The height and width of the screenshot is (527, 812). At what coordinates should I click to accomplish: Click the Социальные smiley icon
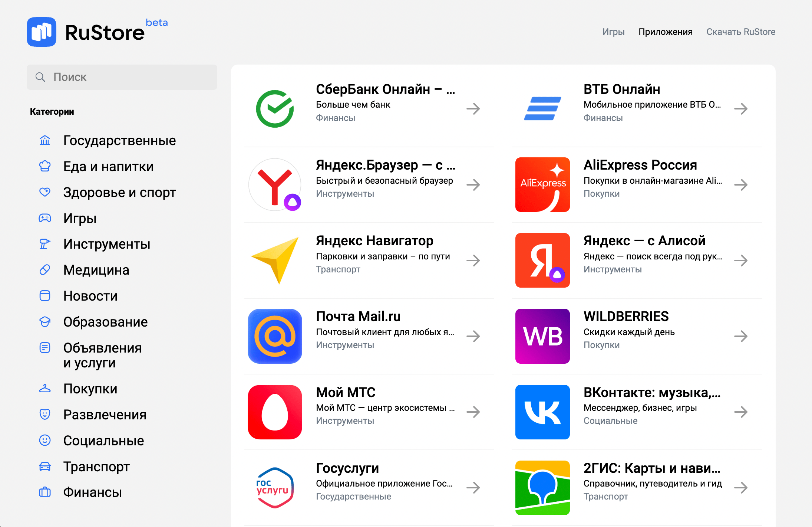pyautogui.click(x=45, y=441)
